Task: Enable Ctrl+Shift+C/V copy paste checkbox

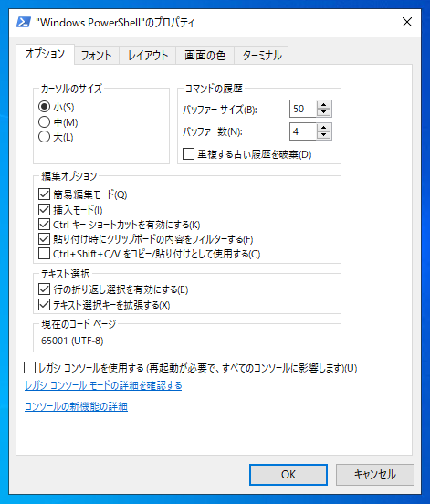Action: click(x=44, y=254)
